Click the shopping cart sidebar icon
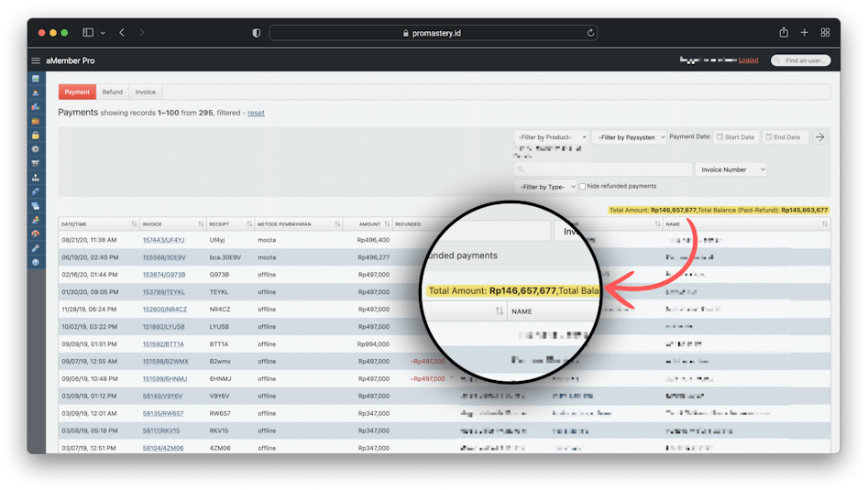 pyautogui.click(x=36, y=163)
